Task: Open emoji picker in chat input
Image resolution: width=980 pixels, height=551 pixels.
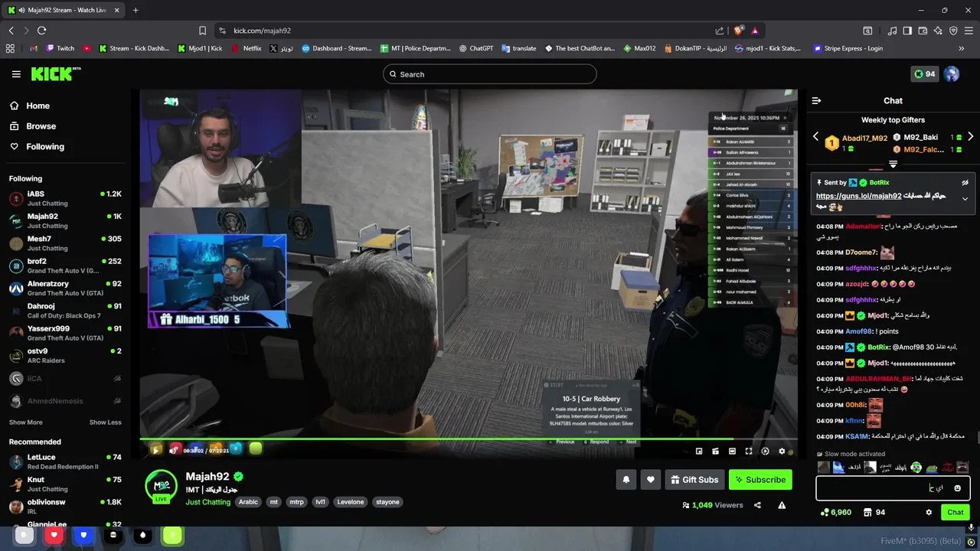Action: (x=957, y=488)
